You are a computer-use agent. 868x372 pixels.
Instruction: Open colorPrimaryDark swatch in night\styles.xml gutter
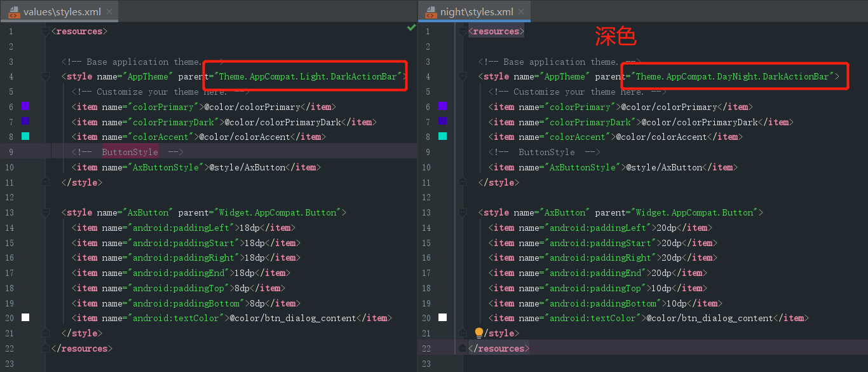(442, 121)
